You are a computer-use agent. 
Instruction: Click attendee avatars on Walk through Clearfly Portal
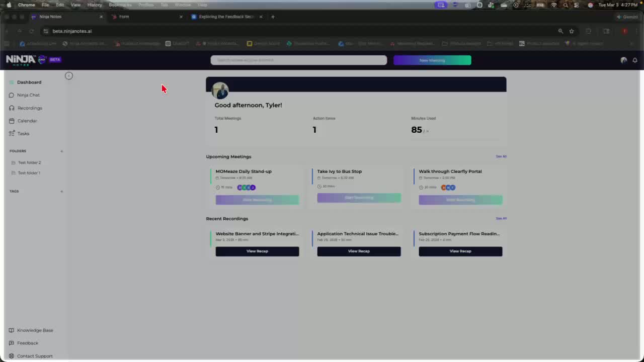point(448,188)
